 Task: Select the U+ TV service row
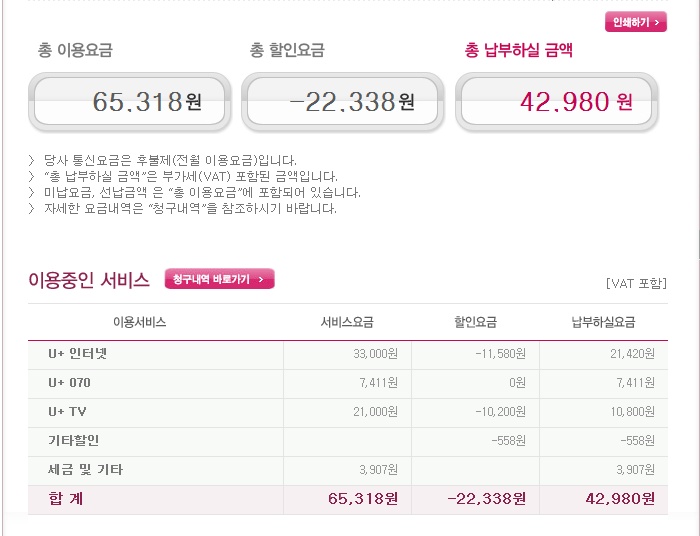point(348,413)
